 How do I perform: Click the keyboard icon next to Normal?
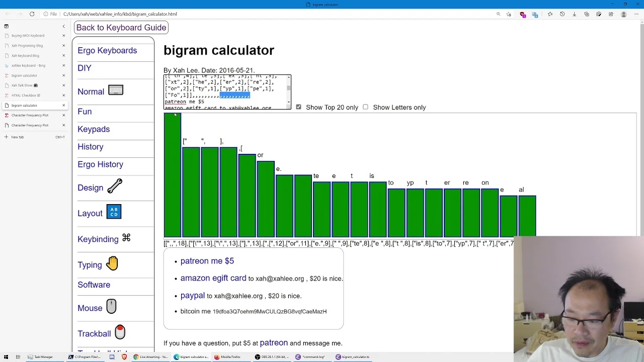(116, 90)
